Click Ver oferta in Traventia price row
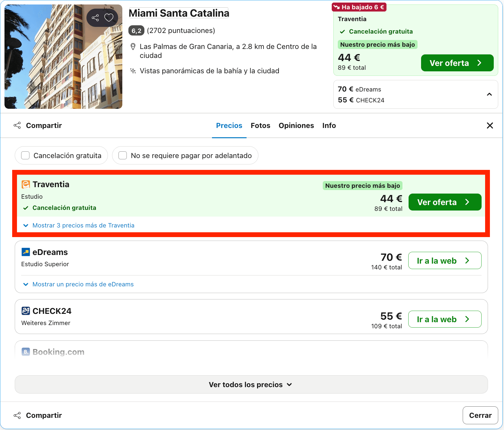504x430 pixels. 445,202
